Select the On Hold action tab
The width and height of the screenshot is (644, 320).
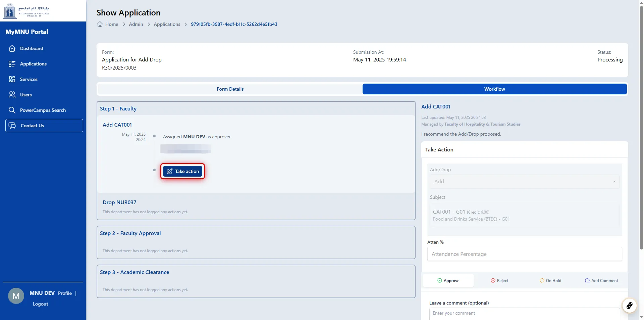click(550, 280)
